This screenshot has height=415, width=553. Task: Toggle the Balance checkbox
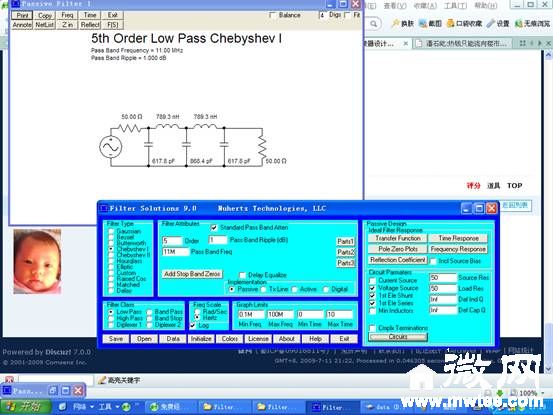pyautogui.click(x=272, y=15)
